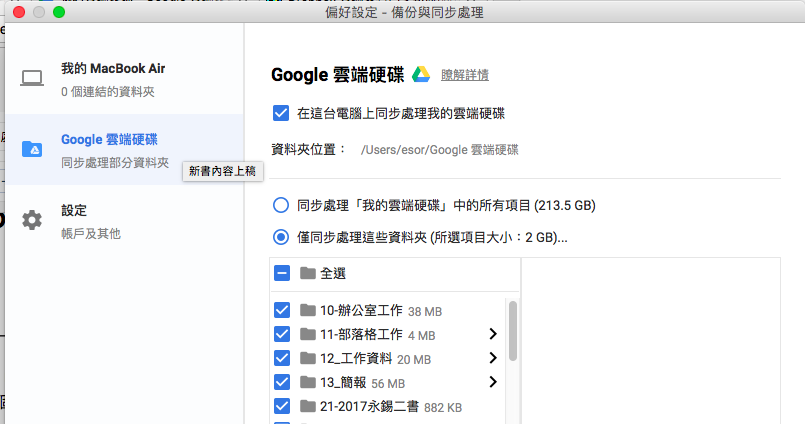The image size is (805, 424).
Task: Click the 56 MB size label
Action: click(x=388, y=383)
